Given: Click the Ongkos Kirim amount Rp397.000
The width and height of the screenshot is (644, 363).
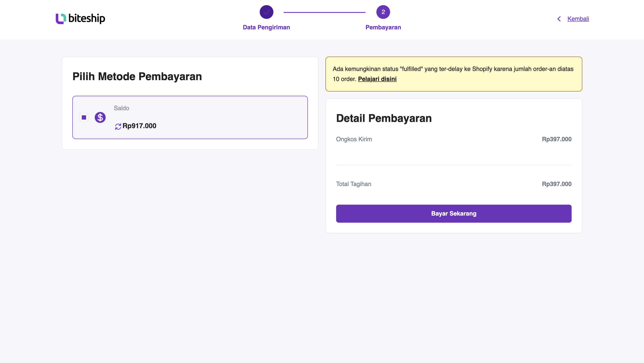Looking at the screenshot, I should (x=557, y=139).
